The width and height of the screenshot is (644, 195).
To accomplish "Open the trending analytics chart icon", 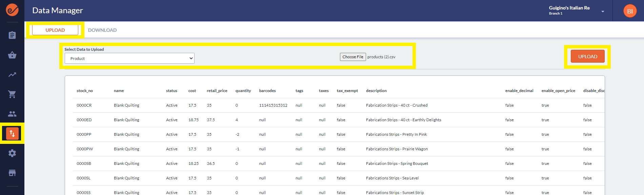I will pyautogui.click(x=12, y=75).
